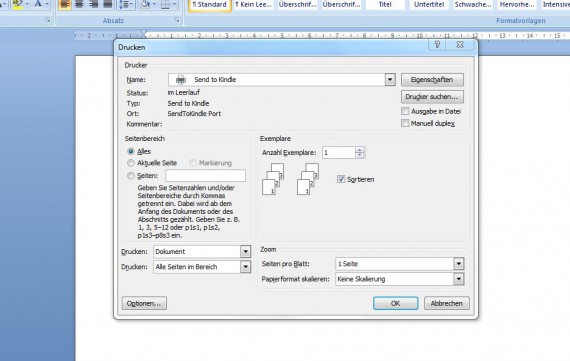
Task: Apply the Hervorhe... style
Action: tap(517, 5)
